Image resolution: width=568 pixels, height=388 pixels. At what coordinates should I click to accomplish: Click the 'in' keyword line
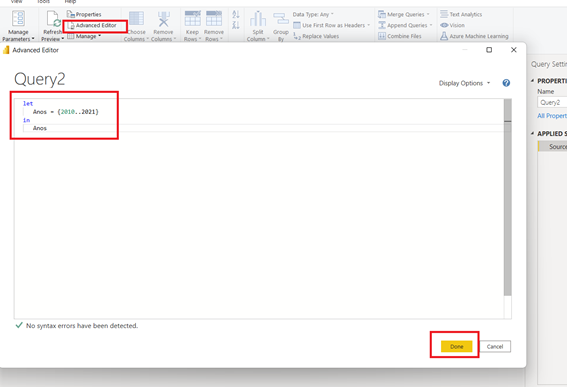(x=26, y=120)
